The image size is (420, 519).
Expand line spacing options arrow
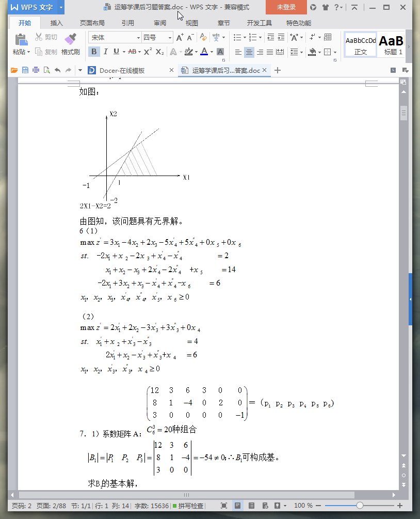302,52
